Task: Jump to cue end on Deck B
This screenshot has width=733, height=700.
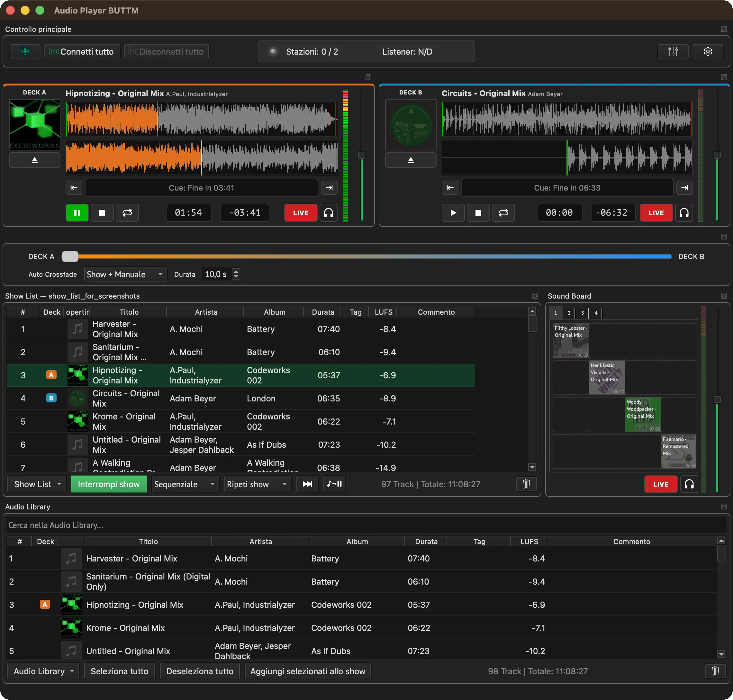Action: tap(684, 188)
